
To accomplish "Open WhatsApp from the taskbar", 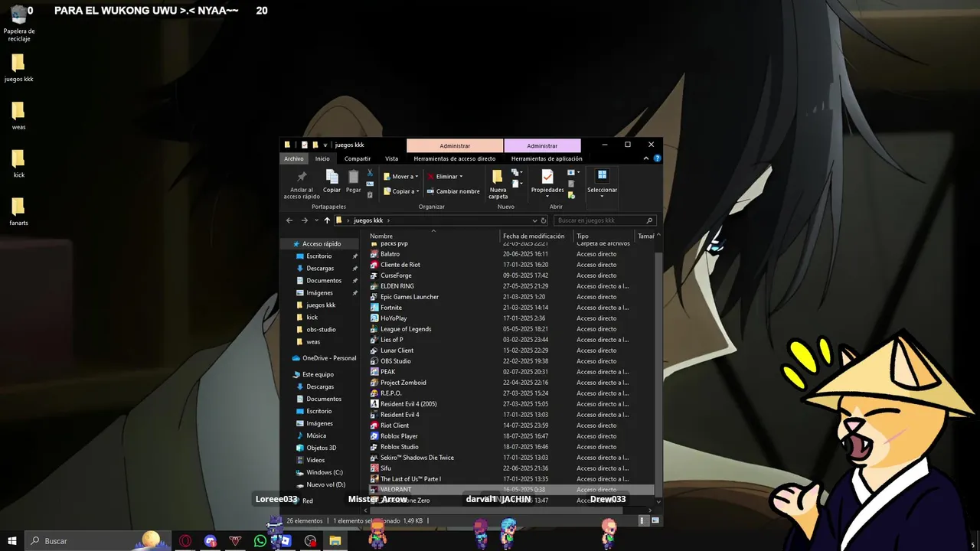I will [x=260, y=541].
